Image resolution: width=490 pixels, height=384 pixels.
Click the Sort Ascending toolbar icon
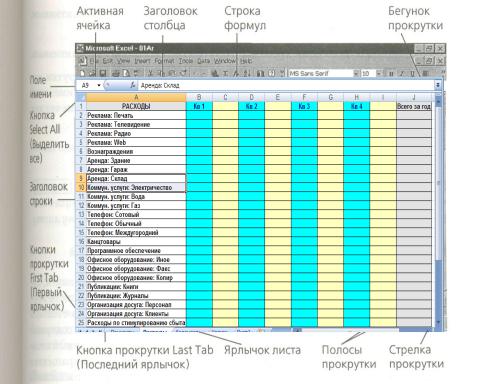[x=246, y=73]
